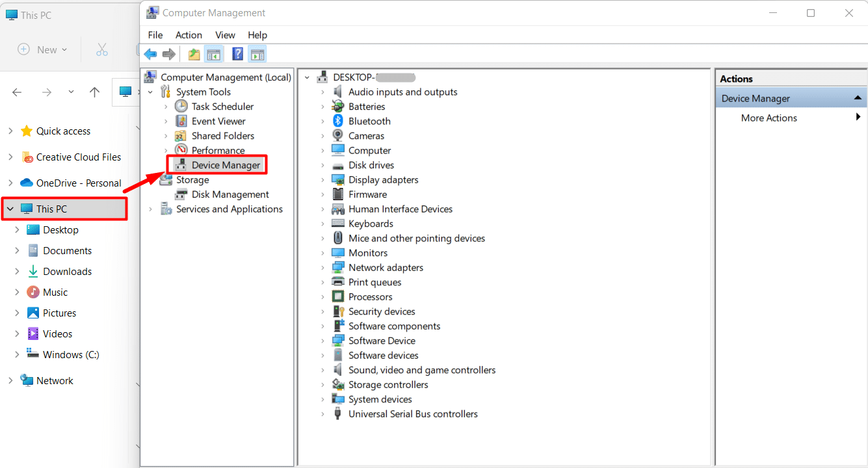Screen dimensions: 868x468
Task: Open More Actions in the Actions pane
Action: point(769,118)
